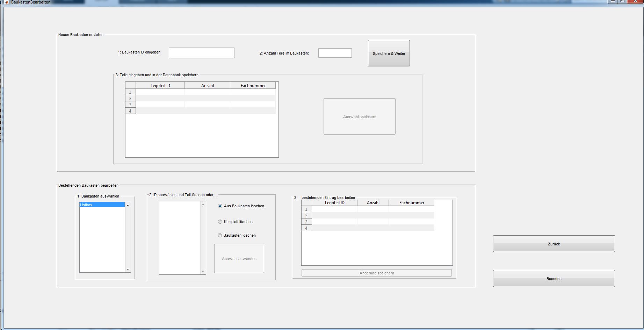Select 'Komplett löschen' radio option
The width and height of the screenshot is (644, 330).
220,222
